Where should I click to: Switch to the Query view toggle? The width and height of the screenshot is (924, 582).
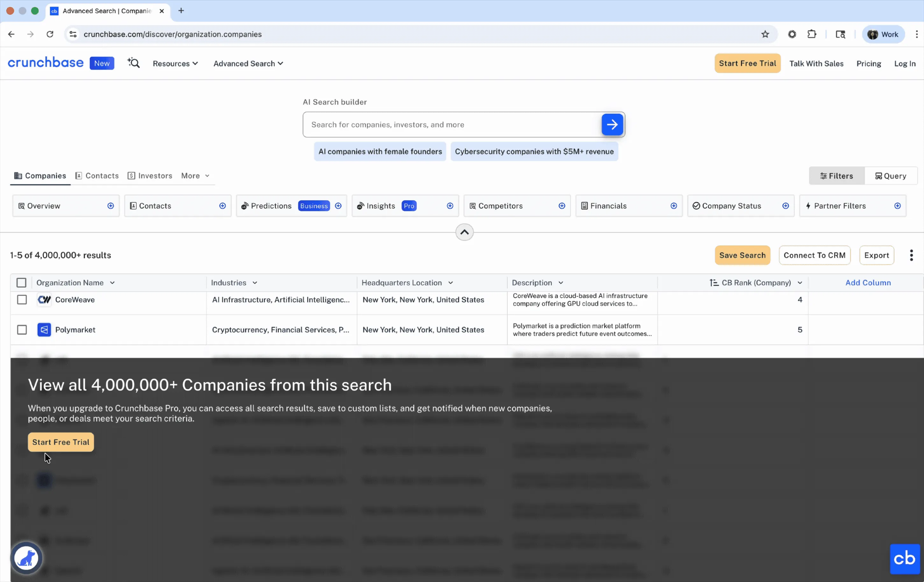click(x=891, y=176)
